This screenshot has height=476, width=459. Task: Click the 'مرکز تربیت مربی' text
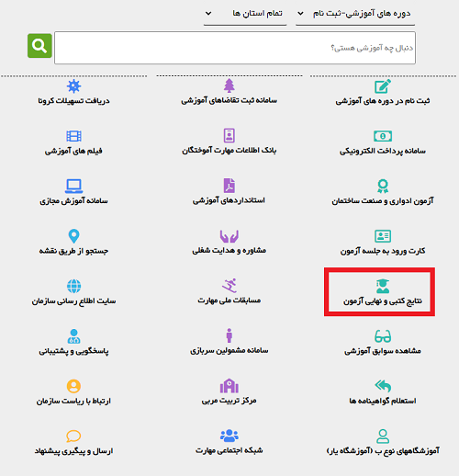[x=229, y=401]
